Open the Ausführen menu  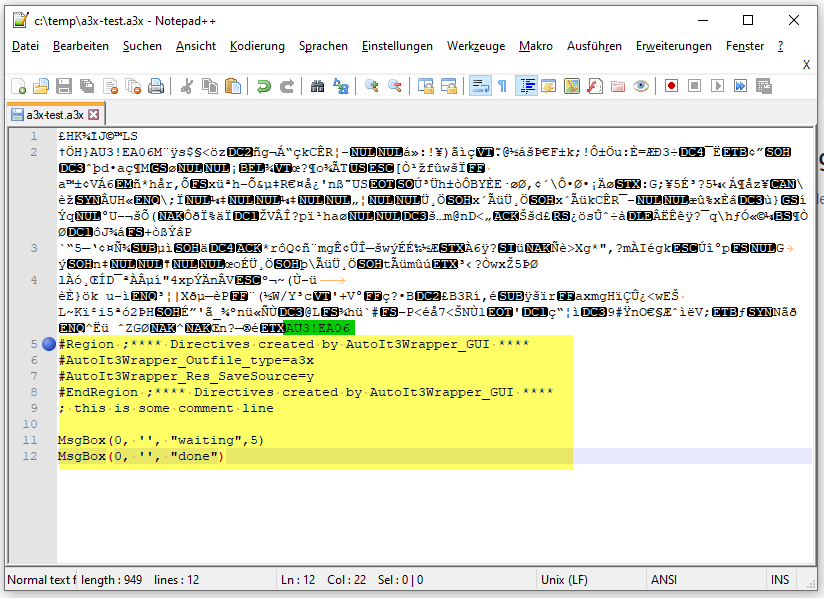tap(594, 46)
